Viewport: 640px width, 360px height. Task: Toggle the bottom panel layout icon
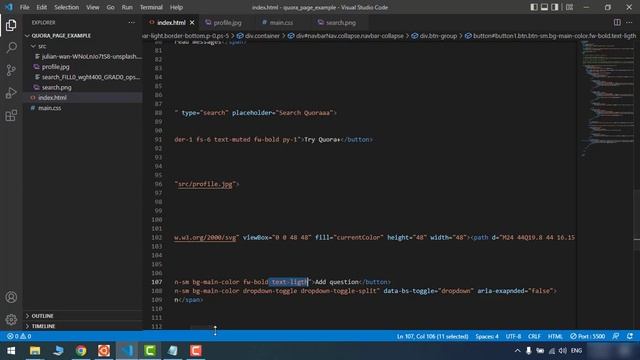(544, 7)
